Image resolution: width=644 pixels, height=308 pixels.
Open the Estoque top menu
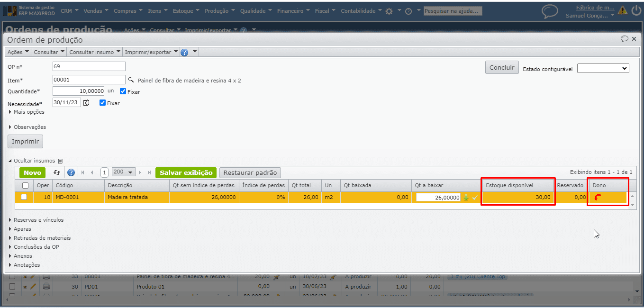coord(186,11)
